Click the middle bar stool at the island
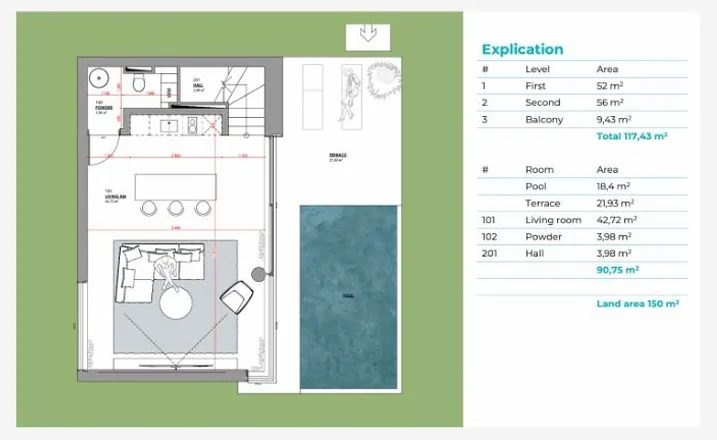The width and height of the screenshot is (717, 440). coord(176,208)
